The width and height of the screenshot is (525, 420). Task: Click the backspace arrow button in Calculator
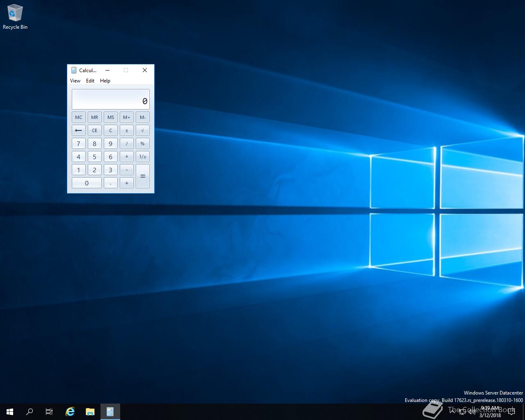pyautogui.click(x=79, y=130)
